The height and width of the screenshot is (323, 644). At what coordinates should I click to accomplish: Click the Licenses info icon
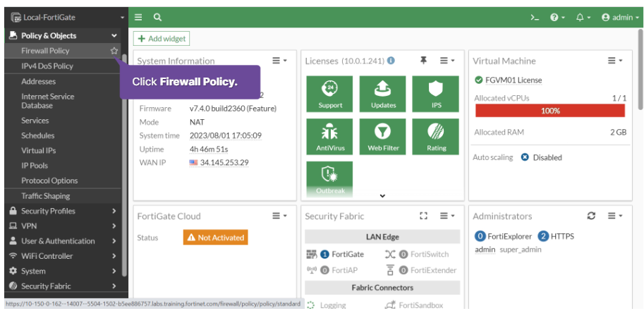click(391, 61)
